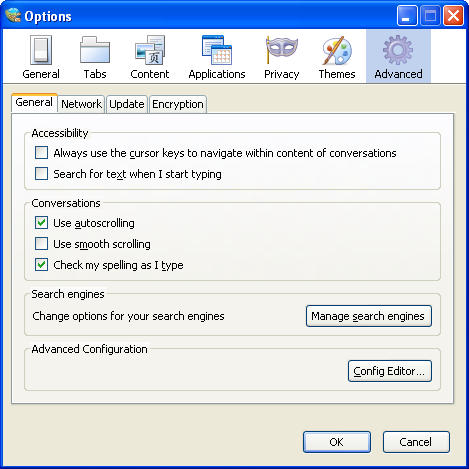Viewport: 469px width, 469px height.
Task: Dismiss the dialog with Cancel
Action: coord(416,442)
